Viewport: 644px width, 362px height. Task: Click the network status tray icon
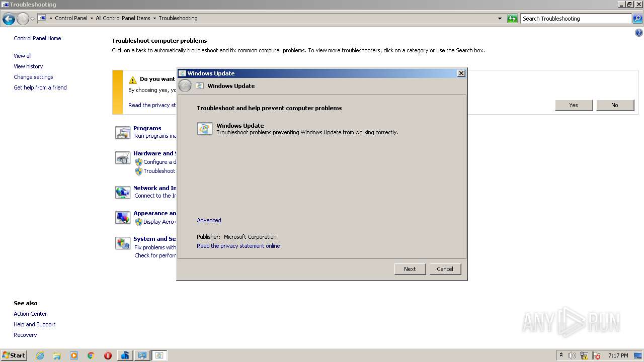(x=584, y=355)
